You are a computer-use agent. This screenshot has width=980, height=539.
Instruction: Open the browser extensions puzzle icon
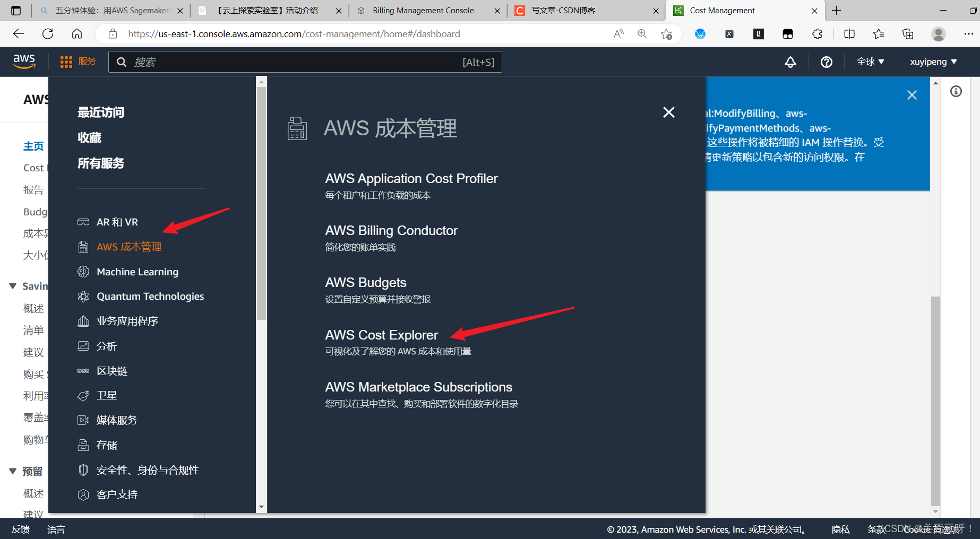817,34
